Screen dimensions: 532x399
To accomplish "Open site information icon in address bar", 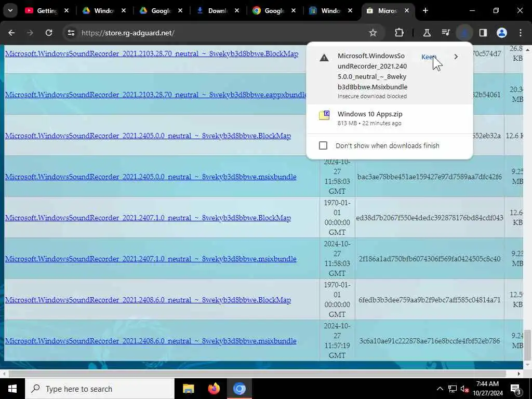I will tap(71, 33).
